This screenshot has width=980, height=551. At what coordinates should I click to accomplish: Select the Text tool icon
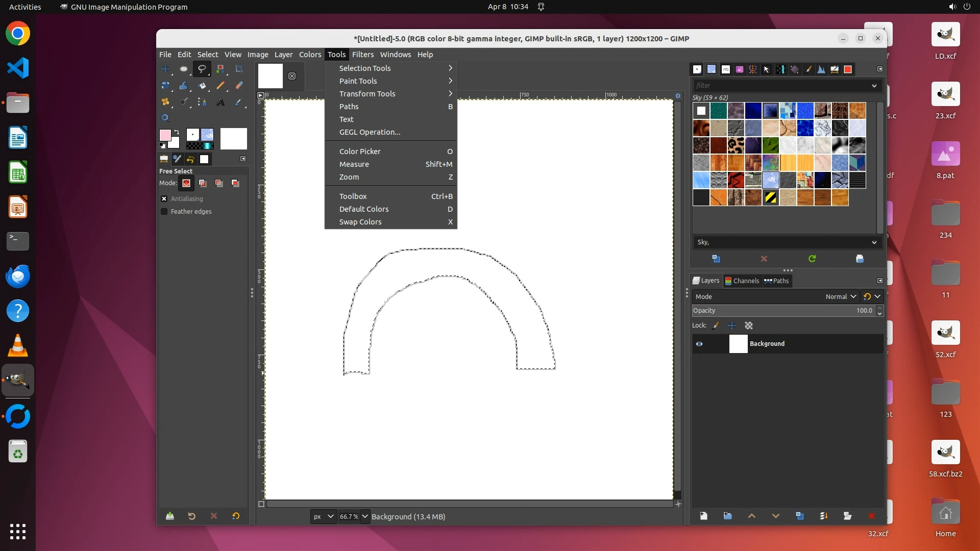click(x=220, y=102)
